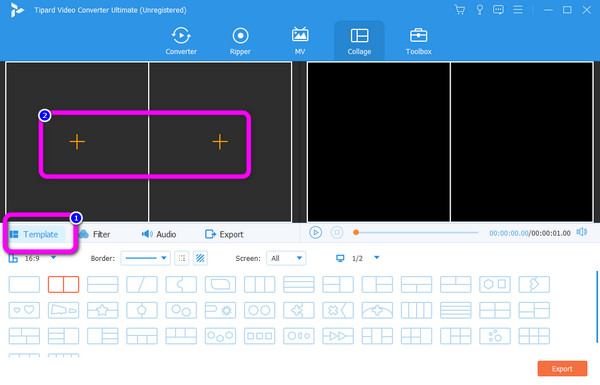Select the two hearts template
This screenshot has width=600, height=385.
click(24, 310)
